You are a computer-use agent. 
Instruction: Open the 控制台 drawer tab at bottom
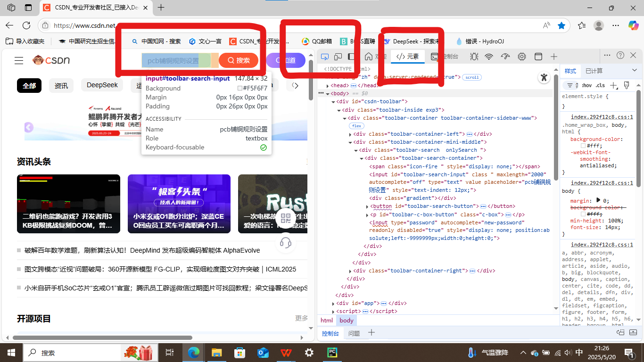[x=330, y=333]
